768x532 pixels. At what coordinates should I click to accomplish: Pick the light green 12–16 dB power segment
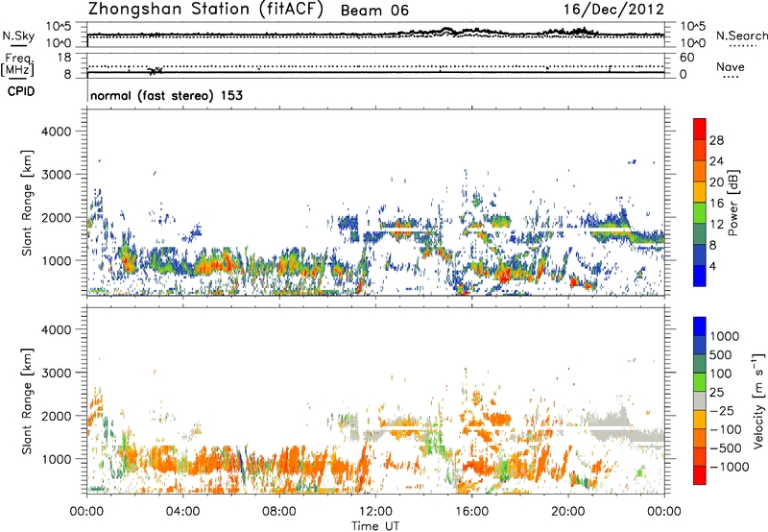click(x=700, y=213)
